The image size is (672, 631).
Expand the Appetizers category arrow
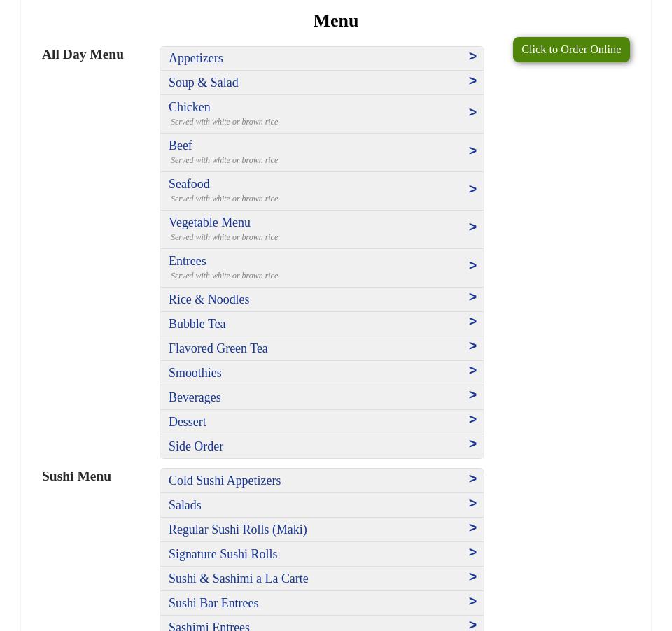click(x=472, y=57)
